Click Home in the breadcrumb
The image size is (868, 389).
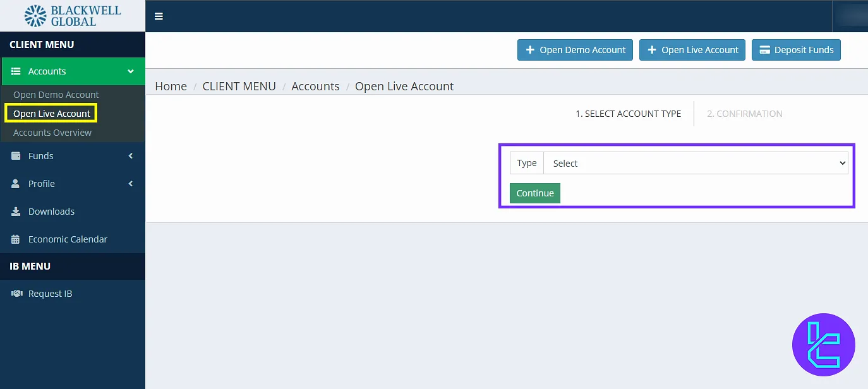point(171,87)
